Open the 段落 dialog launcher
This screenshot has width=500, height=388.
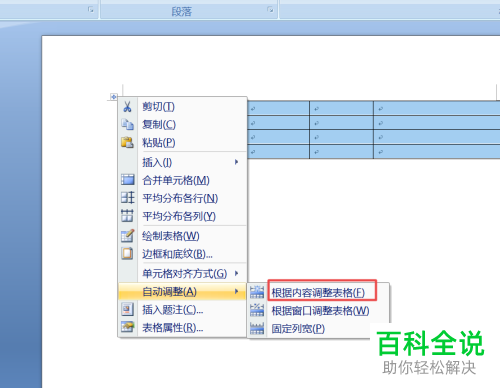point(270,10)
